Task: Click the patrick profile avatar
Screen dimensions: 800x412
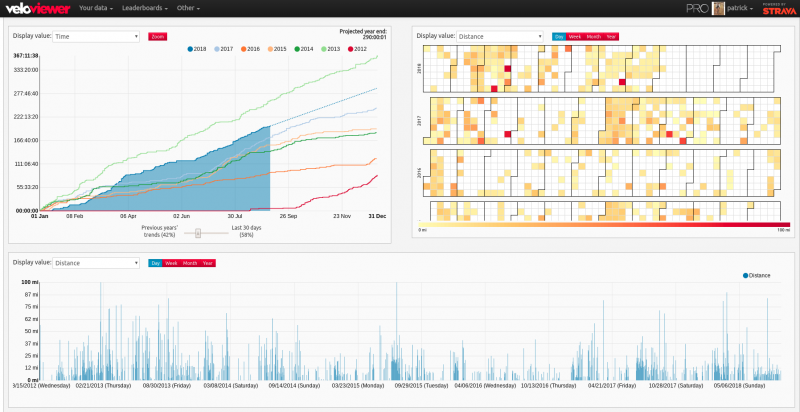Action: coord(719,9)
